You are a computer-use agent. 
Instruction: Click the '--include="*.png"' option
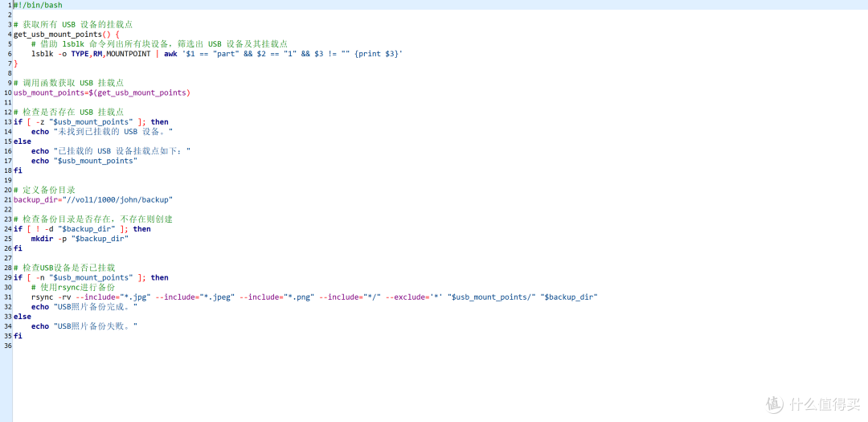click(x=276, y=297)
